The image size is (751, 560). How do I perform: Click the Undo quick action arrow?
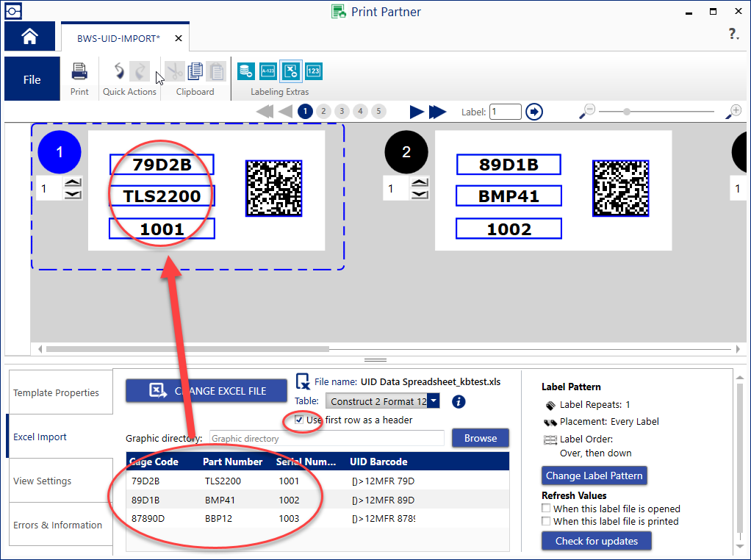point(119,71)
